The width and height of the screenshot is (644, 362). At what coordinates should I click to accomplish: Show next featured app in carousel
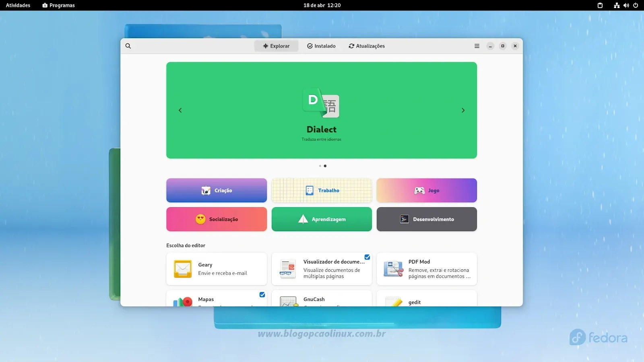click(463, 110)
